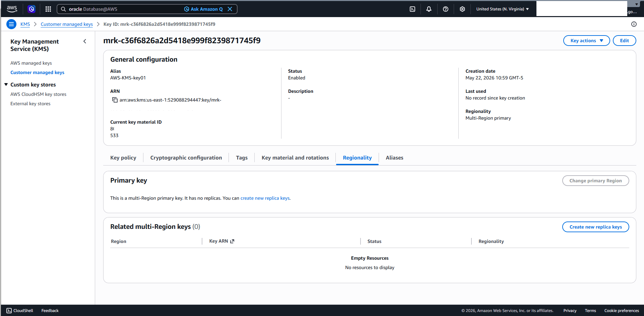Switch to the Aliases tab

(394, 157)
